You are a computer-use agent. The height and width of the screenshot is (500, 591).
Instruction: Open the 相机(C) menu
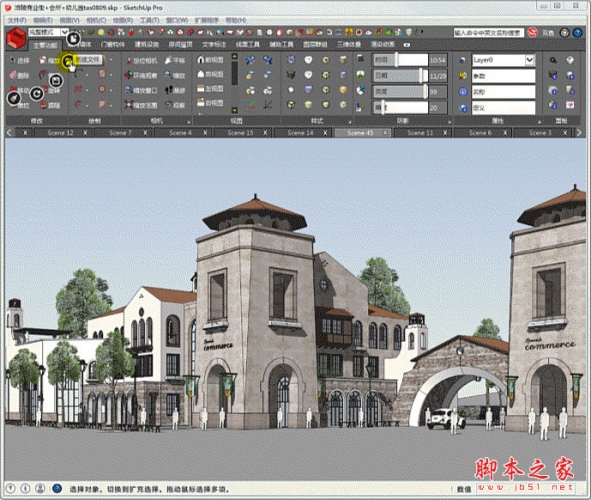click(96, 20)
